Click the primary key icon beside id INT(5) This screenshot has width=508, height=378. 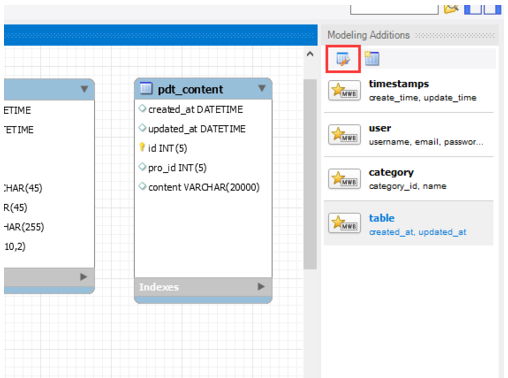click(142, 147)
